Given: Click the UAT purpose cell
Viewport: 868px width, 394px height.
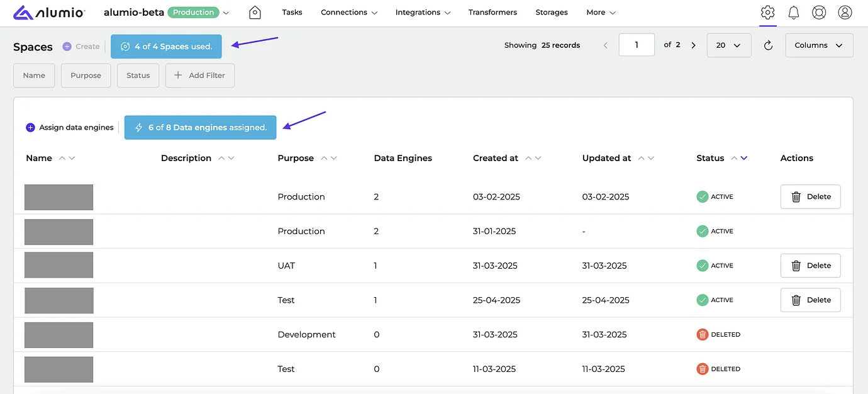Looking at the screenshot, I should point(286,266).
